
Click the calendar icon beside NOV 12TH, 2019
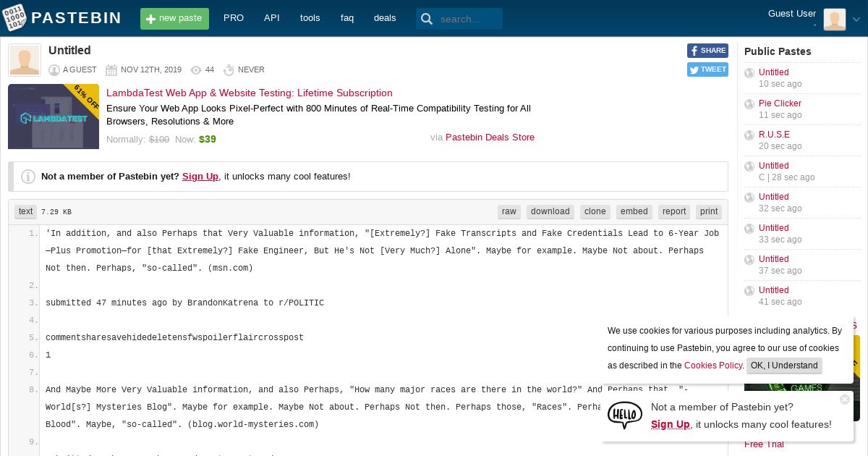[x=111, y=70]
